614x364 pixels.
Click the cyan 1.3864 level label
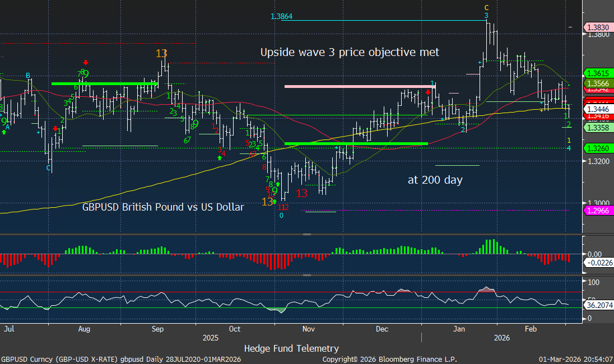pyautogui.click(x=281, y=17)
